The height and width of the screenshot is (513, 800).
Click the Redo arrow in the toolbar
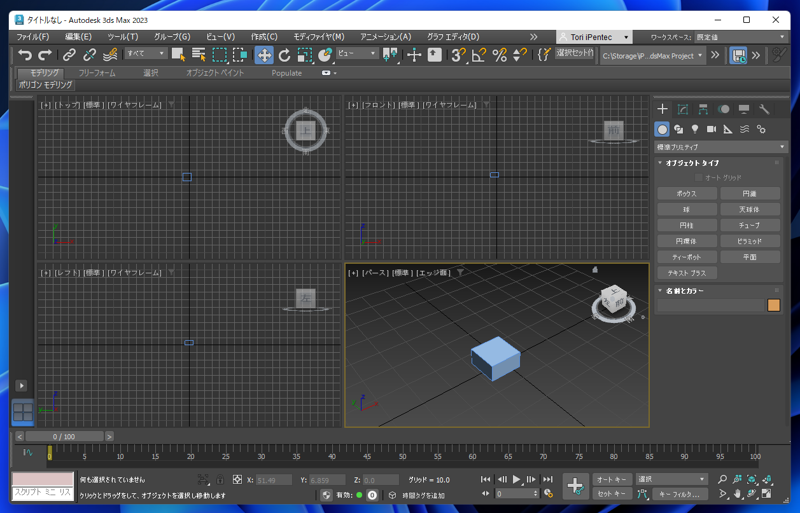point(45,55)
